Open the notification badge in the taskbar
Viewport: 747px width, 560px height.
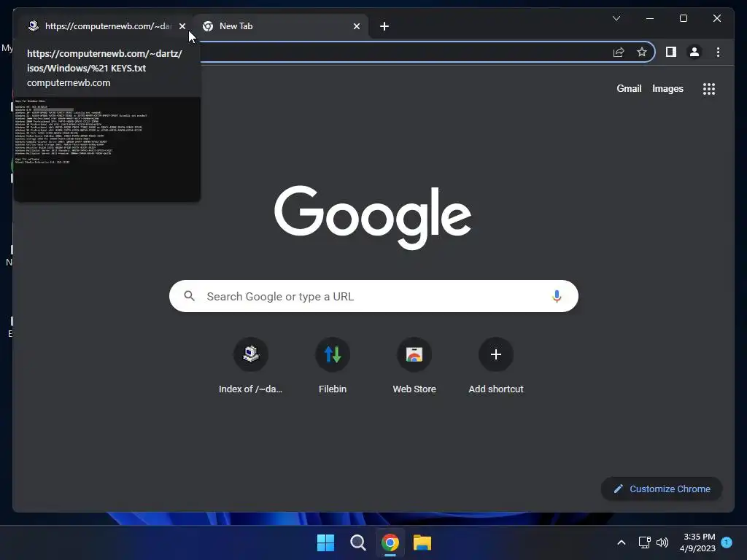pos(727,542)
